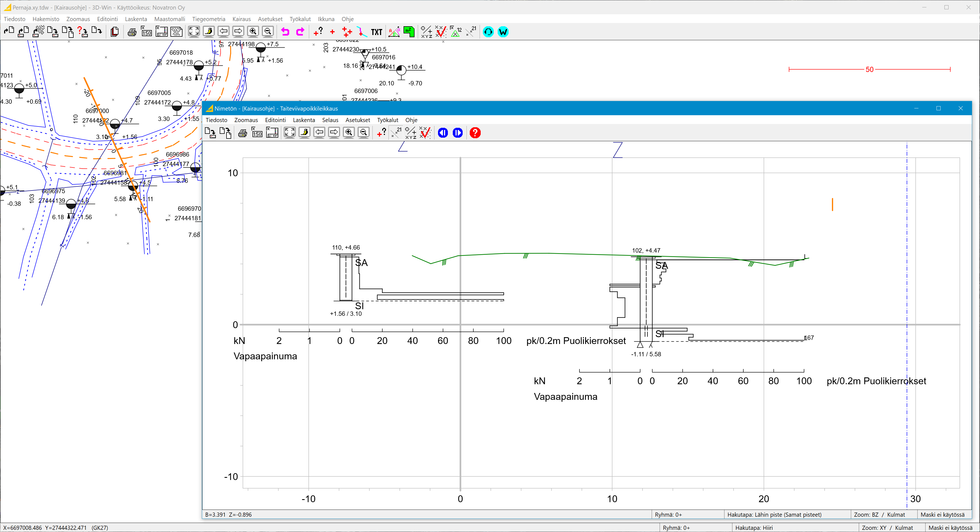This screenshot has width=980, height=532.
Task: Toggle the red checkmark point selection icon
Action: click(425, 132)
